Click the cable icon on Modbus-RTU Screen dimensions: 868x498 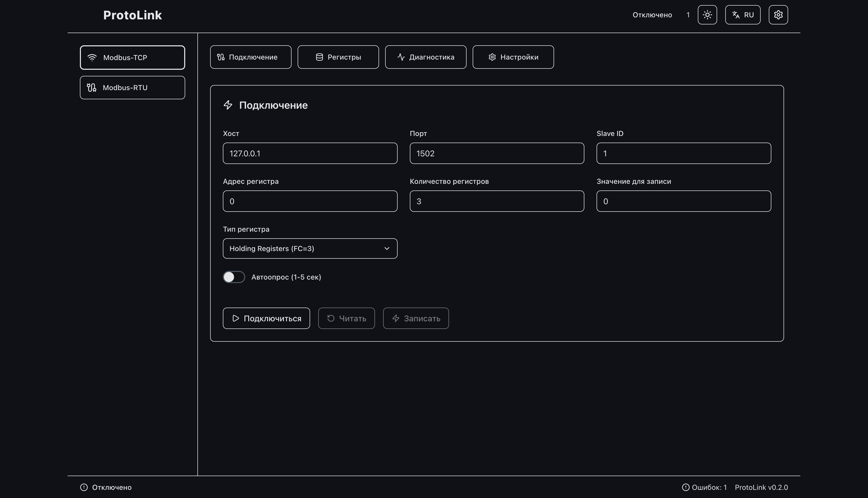pos(92,88)
